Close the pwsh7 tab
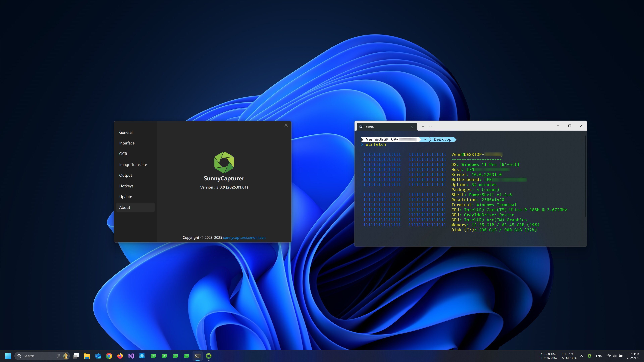 [412, 127]
